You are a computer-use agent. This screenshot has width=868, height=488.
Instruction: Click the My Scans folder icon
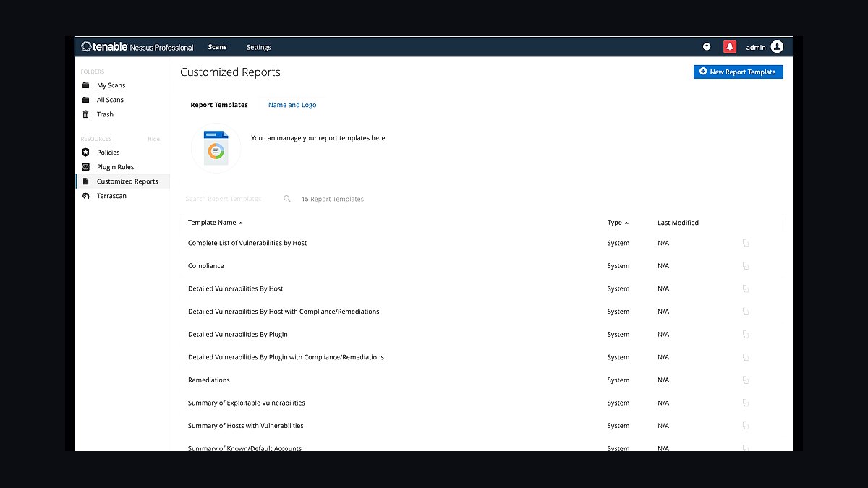click(x=86, y=85)
